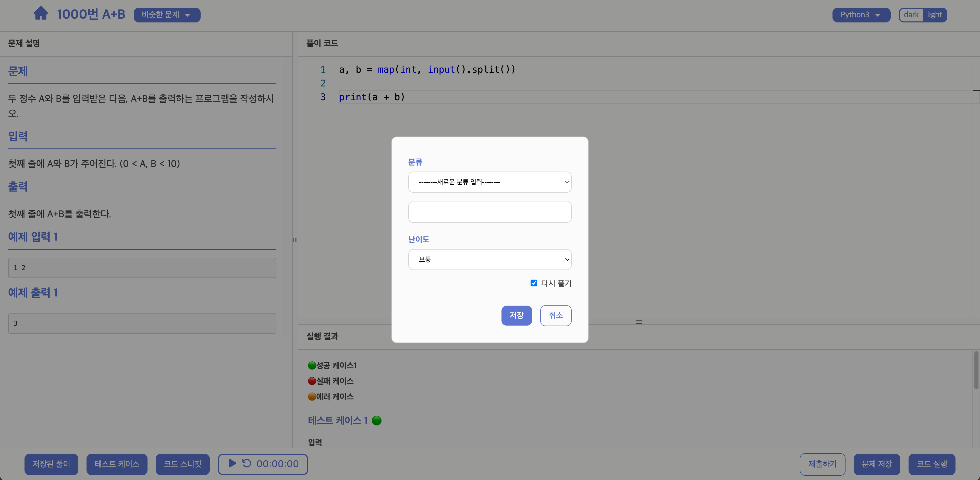This screenshot has height=480, width=980.
Task: Click the horizontal results splitter handle
Action: click(x=639, y=322)
